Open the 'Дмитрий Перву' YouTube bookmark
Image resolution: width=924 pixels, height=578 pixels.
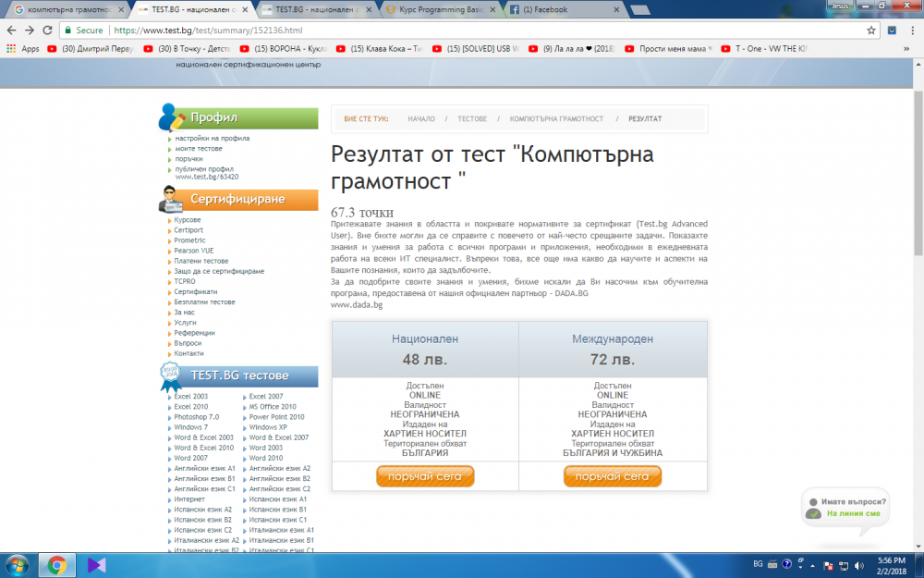click(91, 49)
